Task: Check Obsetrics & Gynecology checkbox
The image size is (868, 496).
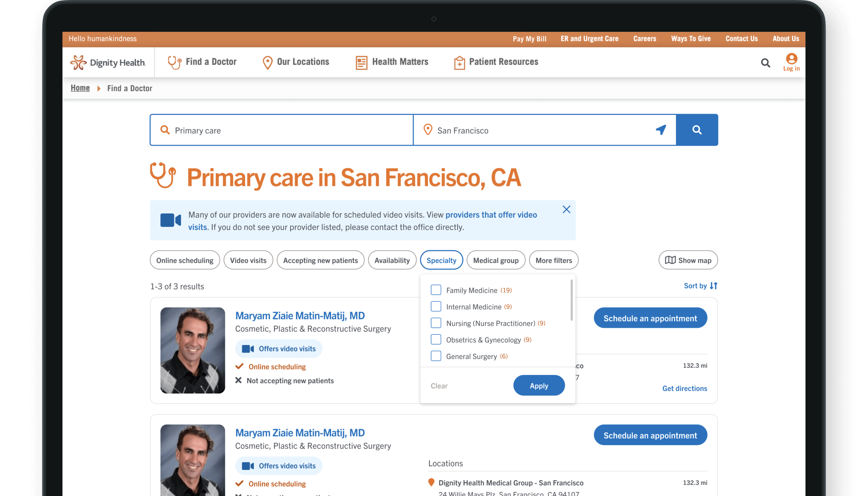Action: 436,340
